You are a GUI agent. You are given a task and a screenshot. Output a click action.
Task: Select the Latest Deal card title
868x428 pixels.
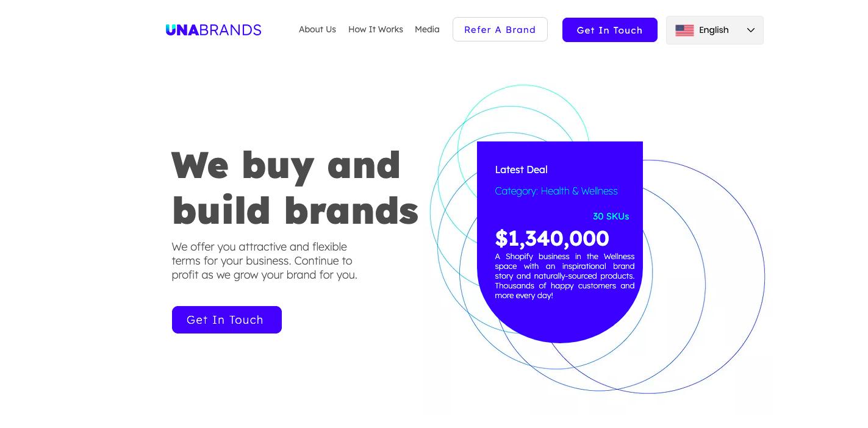[521, 169]
